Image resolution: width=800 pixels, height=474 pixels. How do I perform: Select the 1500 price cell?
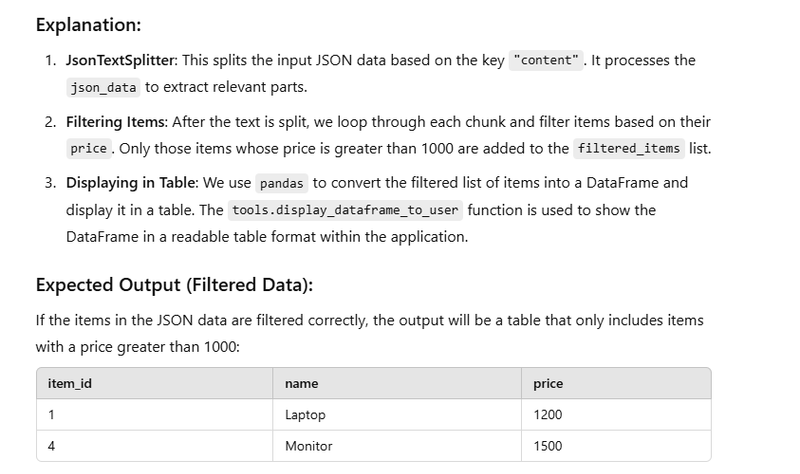[616, 446]
